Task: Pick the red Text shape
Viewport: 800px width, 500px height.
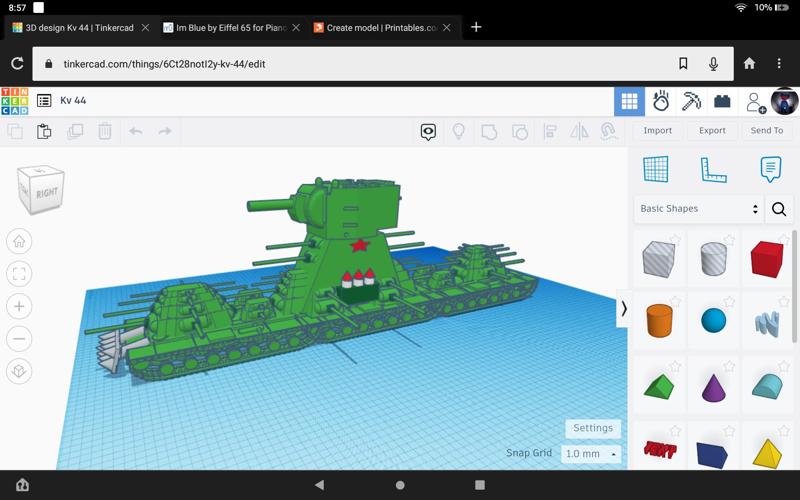Action: pyautogui.click(x=660, y=449)
